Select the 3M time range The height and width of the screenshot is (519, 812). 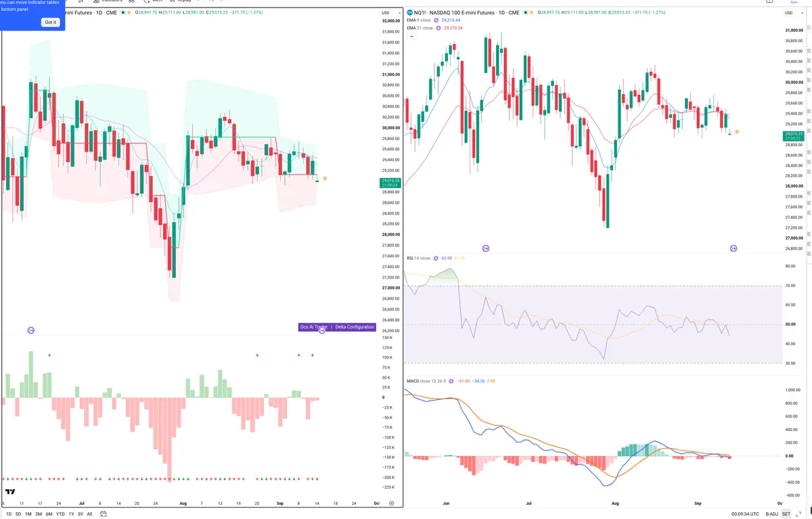tap(39, 514)
